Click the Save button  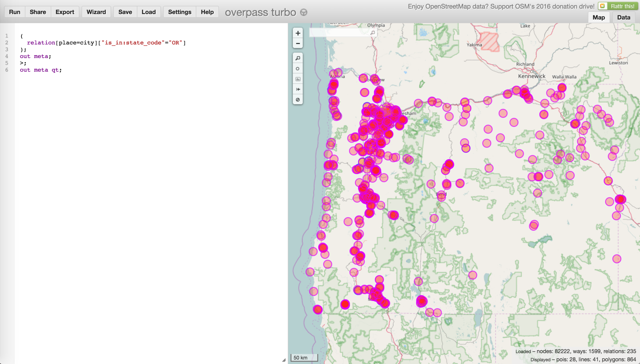point(125,12)
